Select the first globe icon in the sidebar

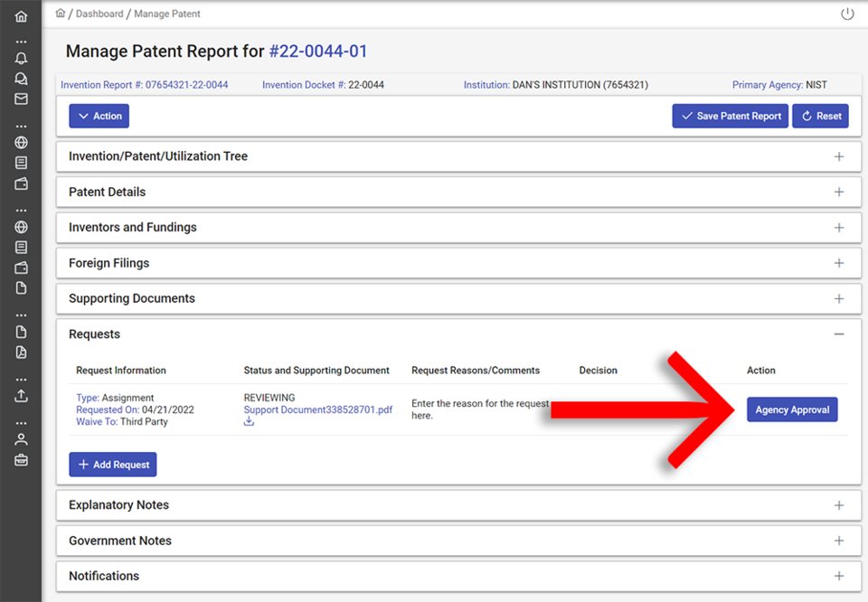(x=22, y=142)
